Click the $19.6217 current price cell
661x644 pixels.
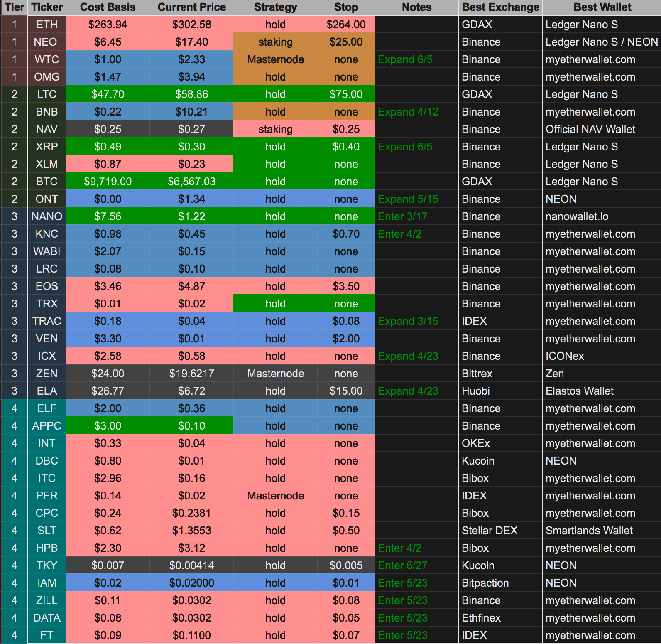(x=192, y=374)
